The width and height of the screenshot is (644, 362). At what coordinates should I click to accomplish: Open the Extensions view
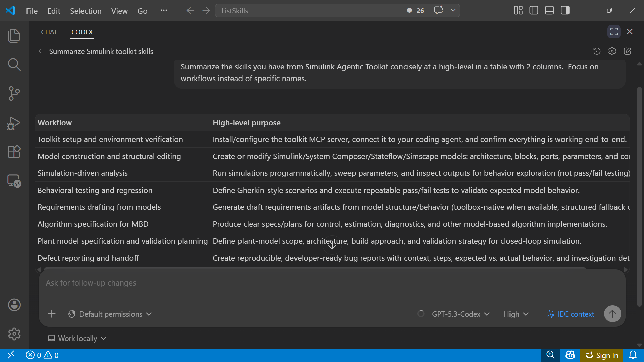[x=14, y=152]
